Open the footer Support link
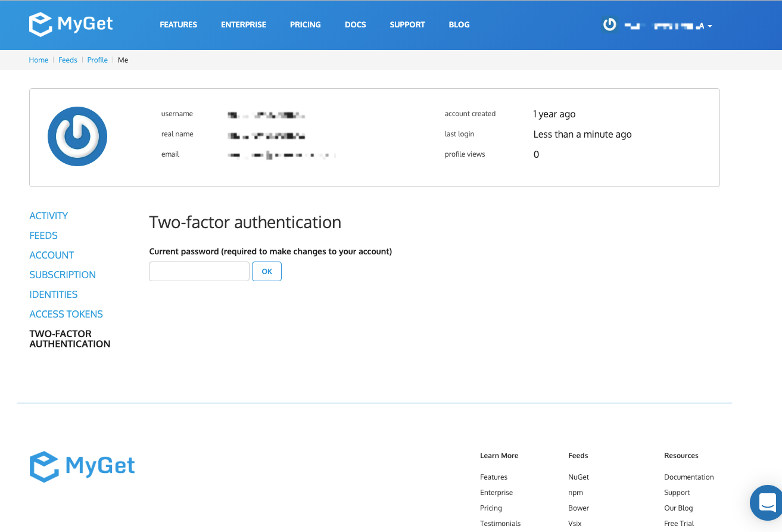 [x=677, y=493]
